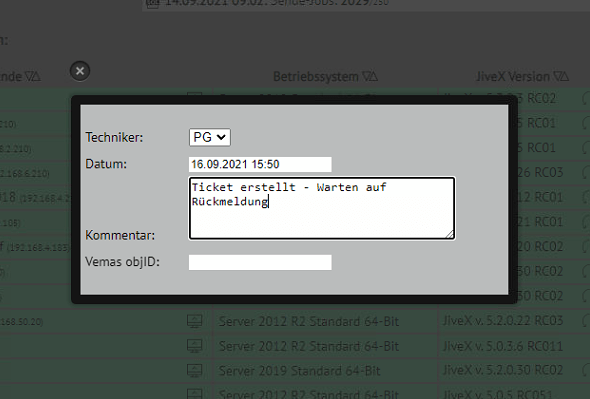Click the Datum field with 16.09.2021 15:50
Viewport: 590px width, 399px height.
point(260,164)
